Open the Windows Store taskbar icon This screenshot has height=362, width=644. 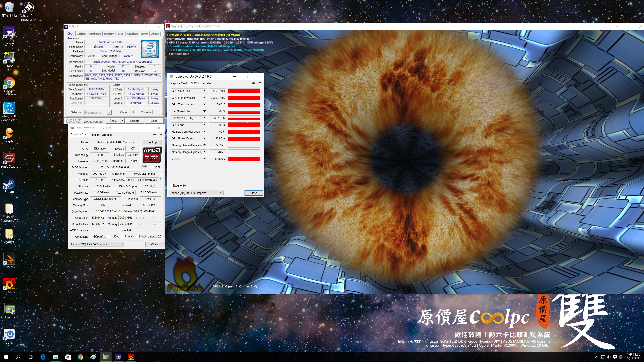pos(68,357)
